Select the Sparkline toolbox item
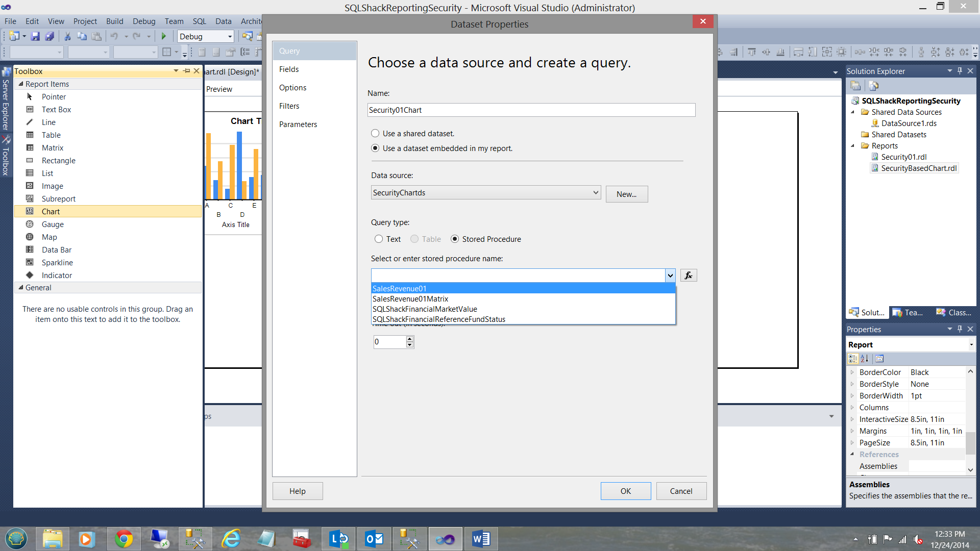 coord(57,262)
